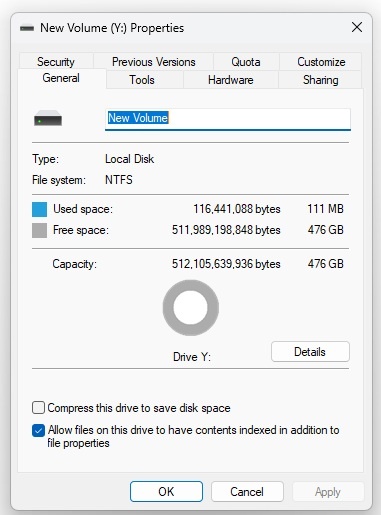
Task: Click the title New Volume (Y:) Properties
Action: coord(112,28)
